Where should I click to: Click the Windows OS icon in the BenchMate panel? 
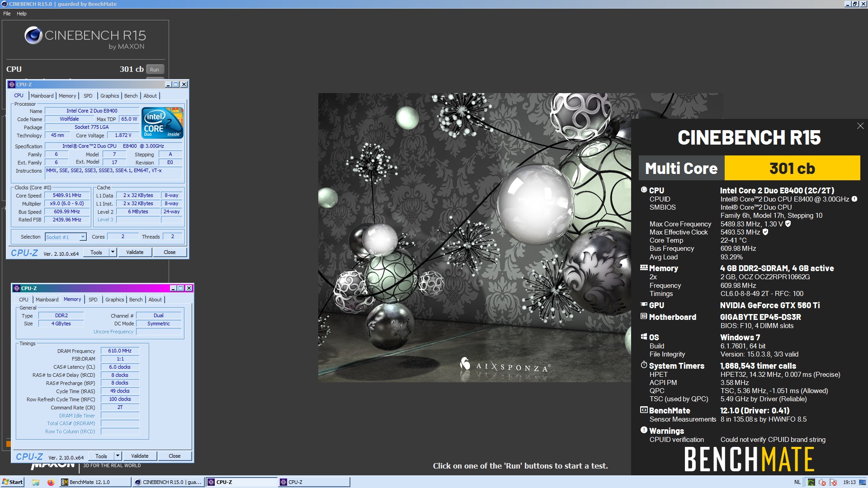[644, 337]
